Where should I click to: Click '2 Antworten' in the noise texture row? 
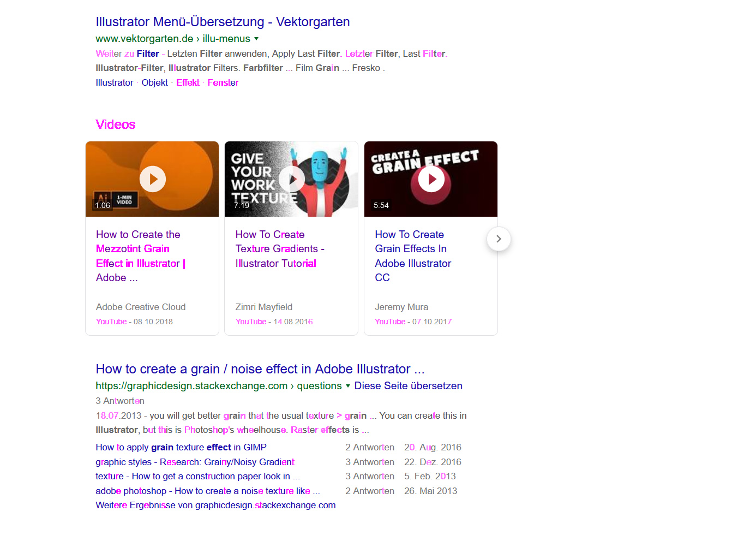(370, 491)
